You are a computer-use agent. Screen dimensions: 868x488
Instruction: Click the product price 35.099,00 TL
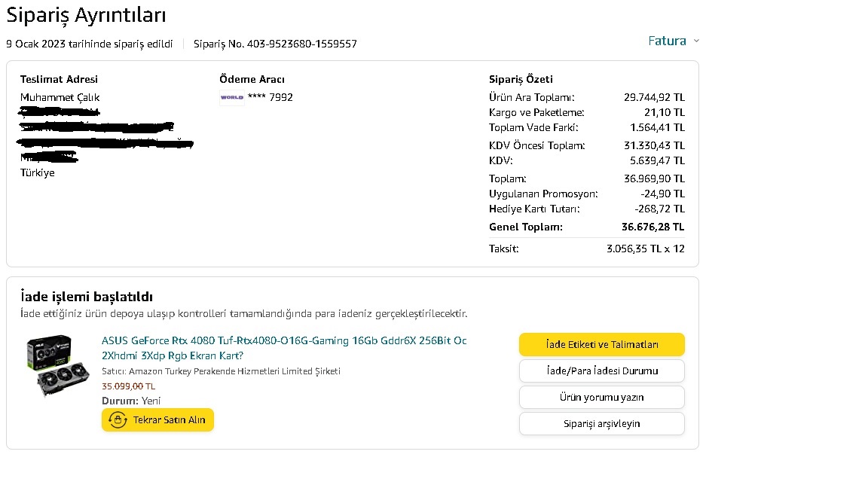coord(128,386)
